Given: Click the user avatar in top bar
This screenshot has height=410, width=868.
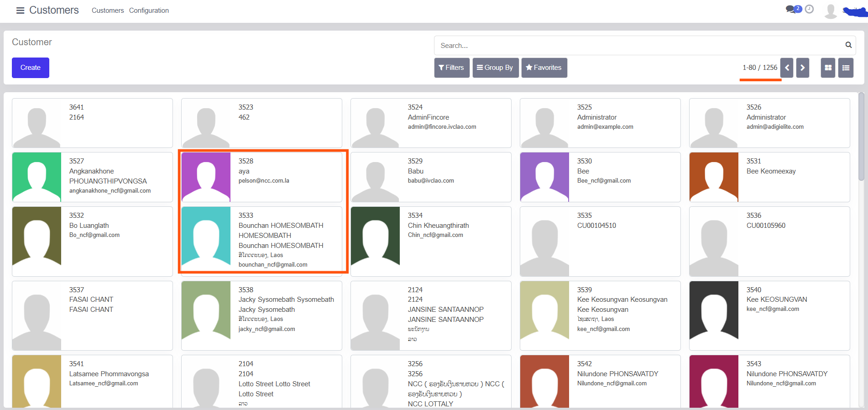Looking at the screenshot, I should [x=831, y=11].
